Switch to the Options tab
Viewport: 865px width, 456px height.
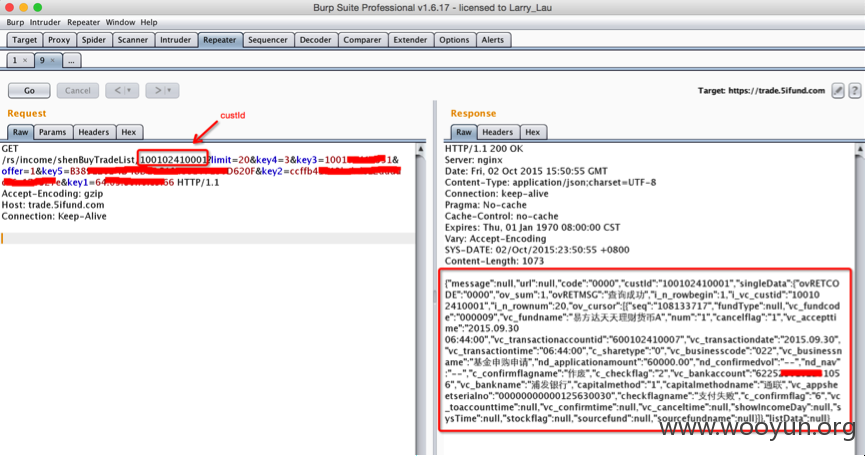click(x=455, y=40)
